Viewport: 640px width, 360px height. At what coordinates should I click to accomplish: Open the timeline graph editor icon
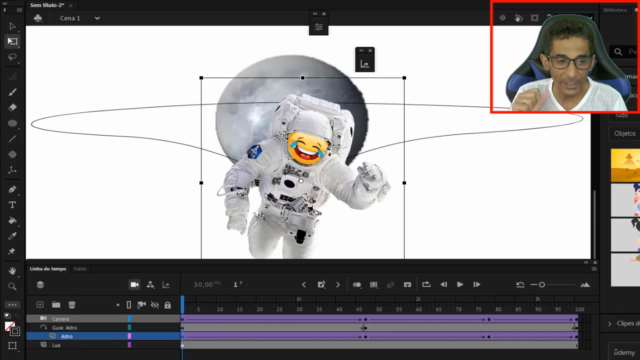tap(166, 284)
